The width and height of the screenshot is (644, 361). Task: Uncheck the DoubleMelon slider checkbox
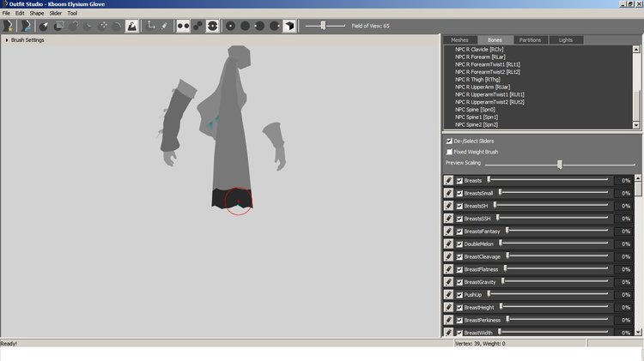pyautogui.click(x=459, y=244)
